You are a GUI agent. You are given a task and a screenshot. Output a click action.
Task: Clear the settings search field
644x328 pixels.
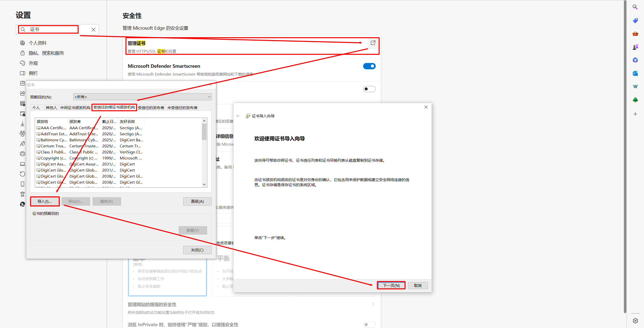[93, 29]
